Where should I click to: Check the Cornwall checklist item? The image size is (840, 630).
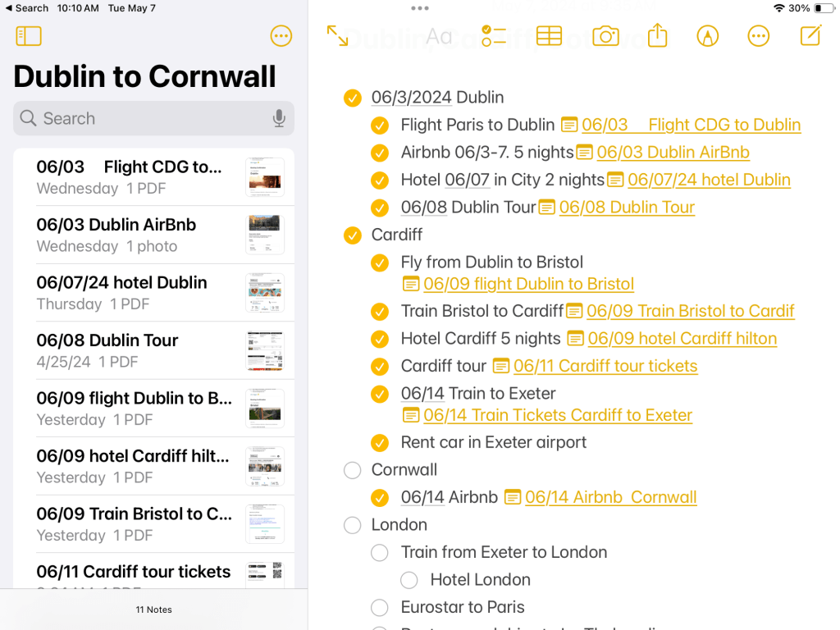tap(353, 470)
